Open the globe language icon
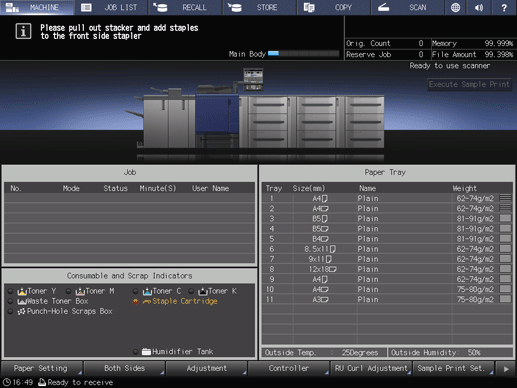Image resolution: width=517 pixels, height=388 pixels. tap(455, 7)
